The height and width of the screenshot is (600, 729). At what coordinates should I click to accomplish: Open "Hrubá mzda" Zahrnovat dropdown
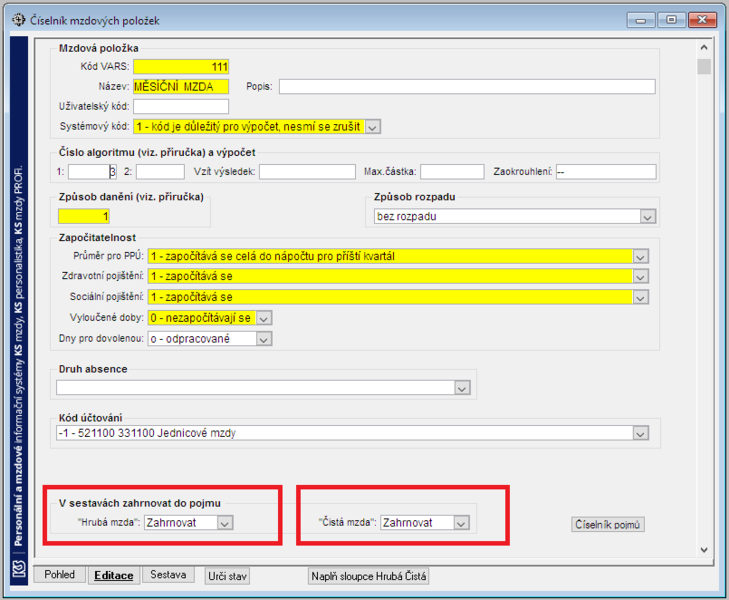coord(225,523)
